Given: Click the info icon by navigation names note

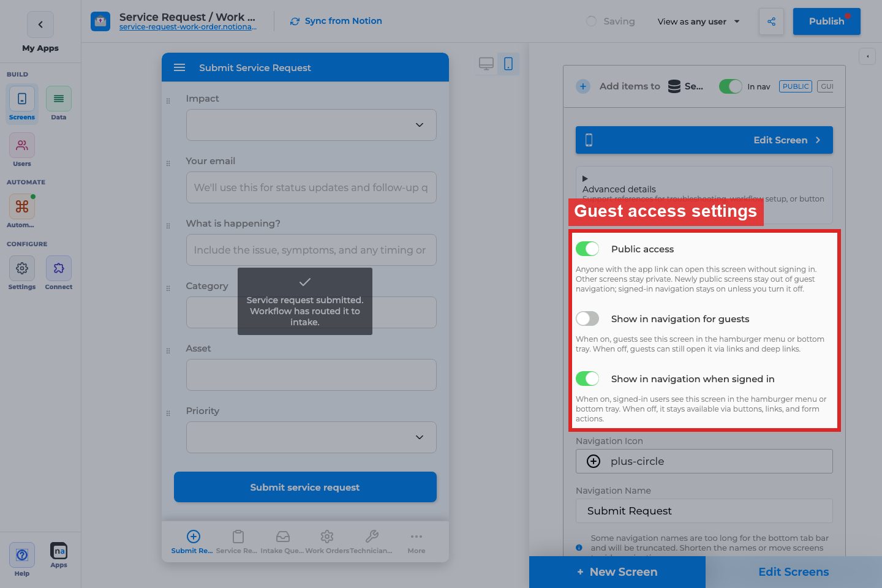Looking at the screenshot, I should click(x=579, y=548).
